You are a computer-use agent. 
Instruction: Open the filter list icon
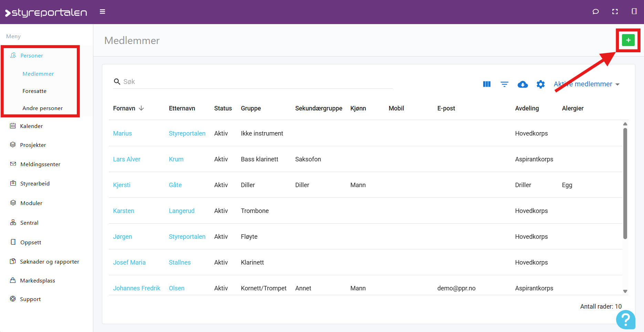pyautogui.click(x=505, y=84)
